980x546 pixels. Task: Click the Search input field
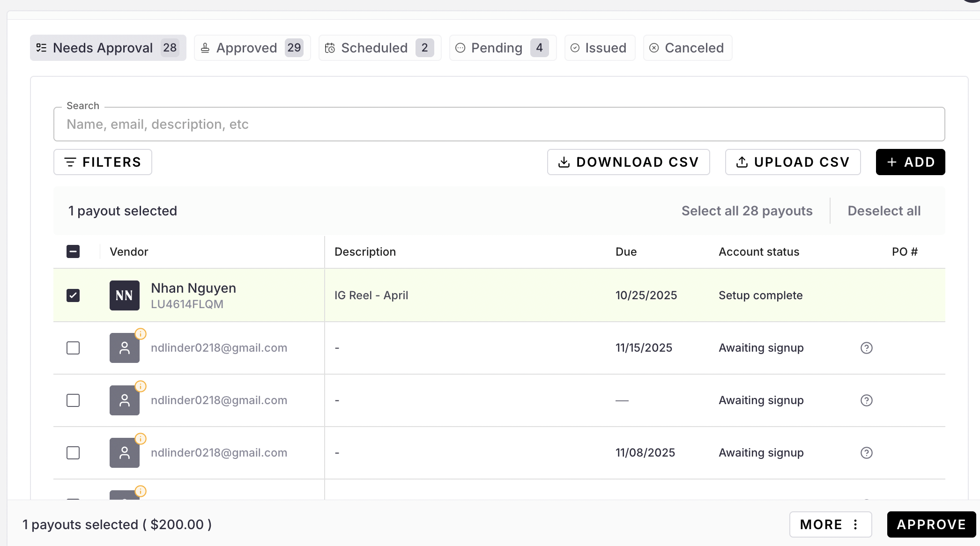[x=499, y=124]
